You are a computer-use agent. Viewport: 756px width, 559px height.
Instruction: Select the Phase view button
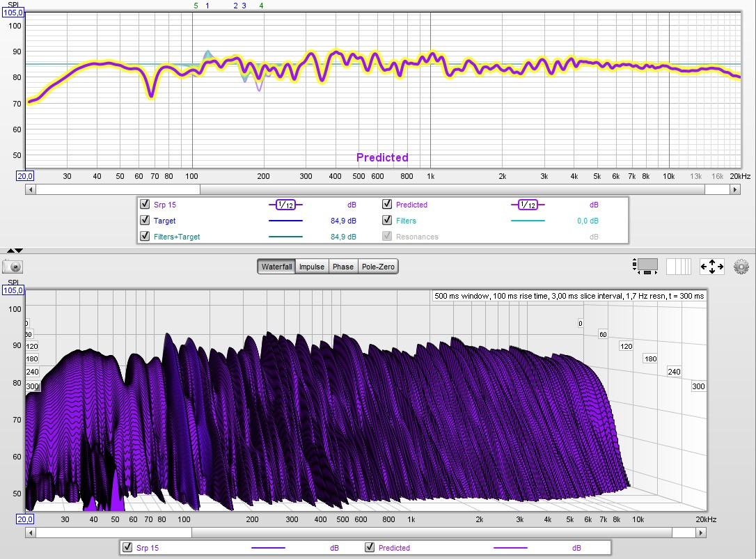tap(342, 267)
